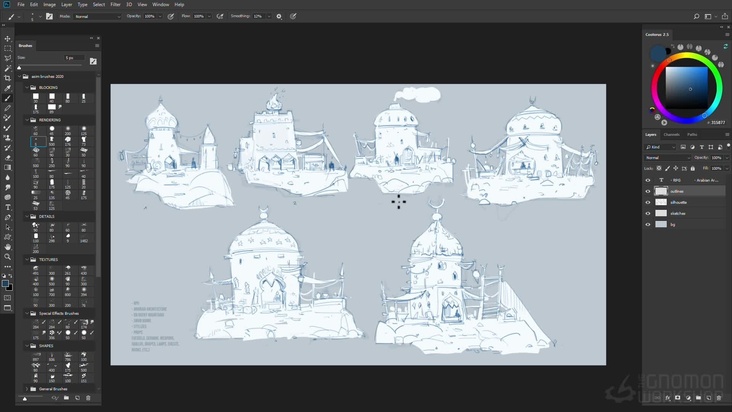Open the File menu
Viewport: 732px width, 412px height.
tap(21, 5)
